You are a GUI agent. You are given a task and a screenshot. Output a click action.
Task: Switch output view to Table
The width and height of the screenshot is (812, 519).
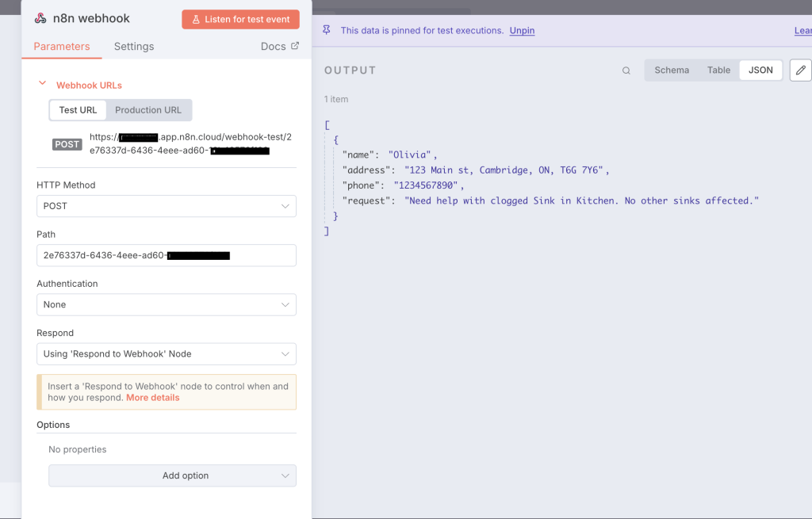pyautogui.click(x=718, y=71)
